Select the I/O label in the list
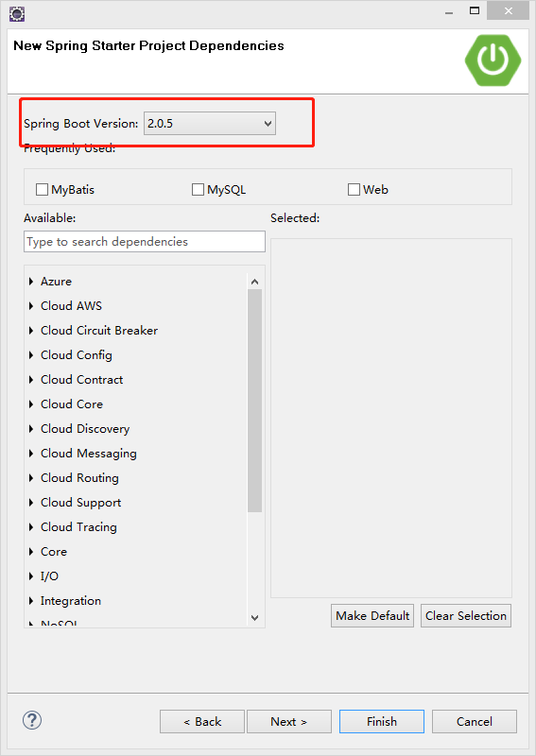Viewport: 536px width, 756px height. click(x=49, y=576)
